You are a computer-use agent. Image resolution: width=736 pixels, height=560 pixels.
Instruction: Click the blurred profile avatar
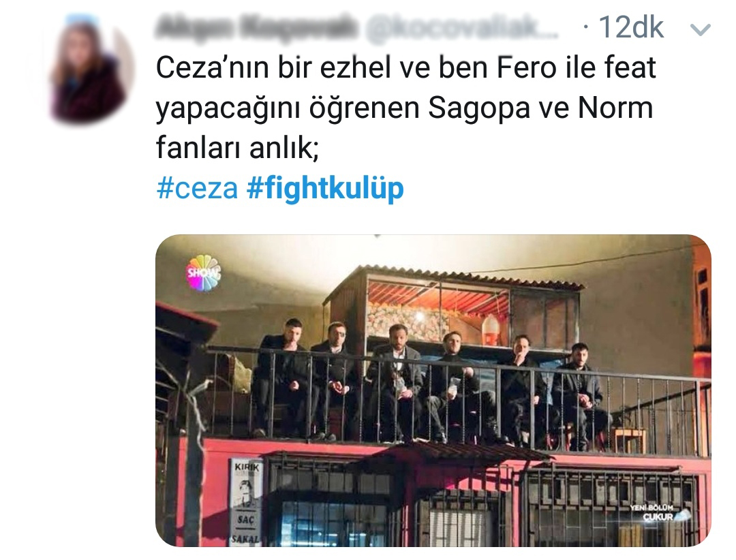click(x=91, y=67)
